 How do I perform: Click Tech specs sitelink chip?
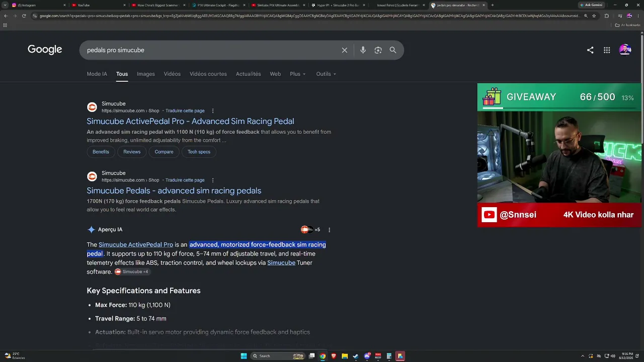pyautogui.click(x=199, y=152)
